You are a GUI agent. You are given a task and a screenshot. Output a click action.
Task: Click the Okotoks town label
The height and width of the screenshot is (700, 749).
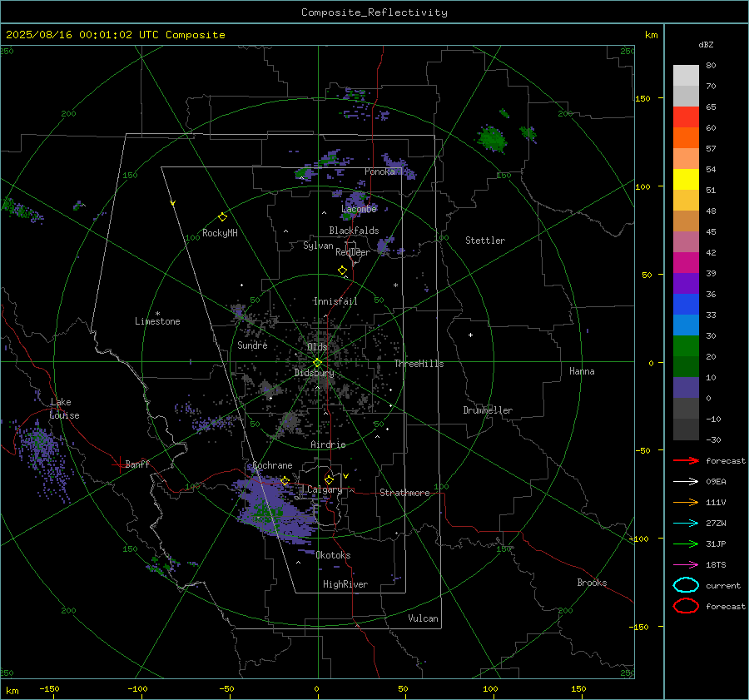pos(333,555)
